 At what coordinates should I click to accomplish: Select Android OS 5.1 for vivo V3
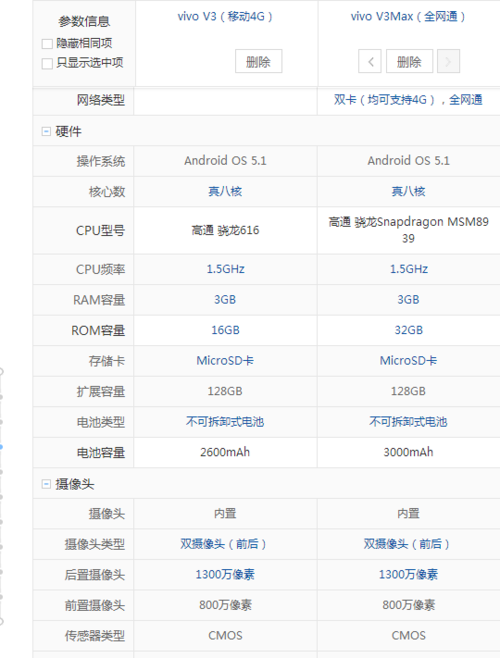pyautogui.click(x=225, y=161)
